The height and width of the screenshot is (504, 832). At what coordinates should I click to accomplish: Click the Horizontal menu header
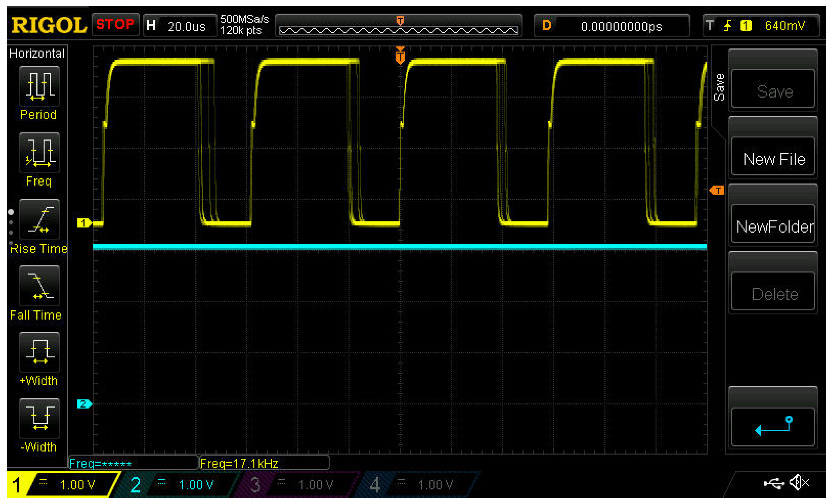37,53
